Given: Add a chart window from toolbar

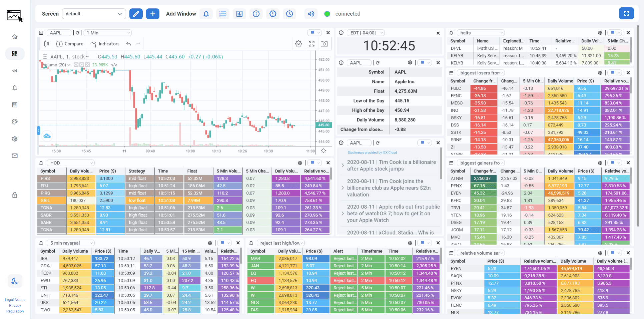Looking at the screenshot, I should (239, 14).
